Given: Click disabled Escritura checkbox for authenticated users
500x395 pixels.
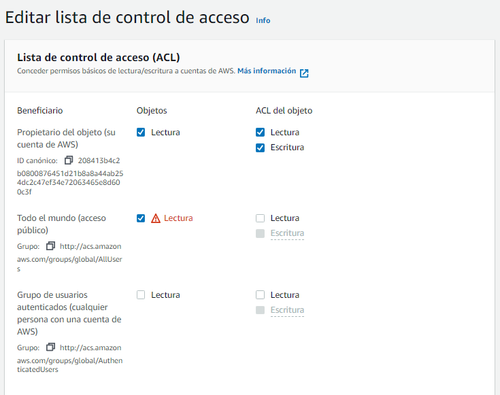Looking at the screenshot, I should point(260,310).
